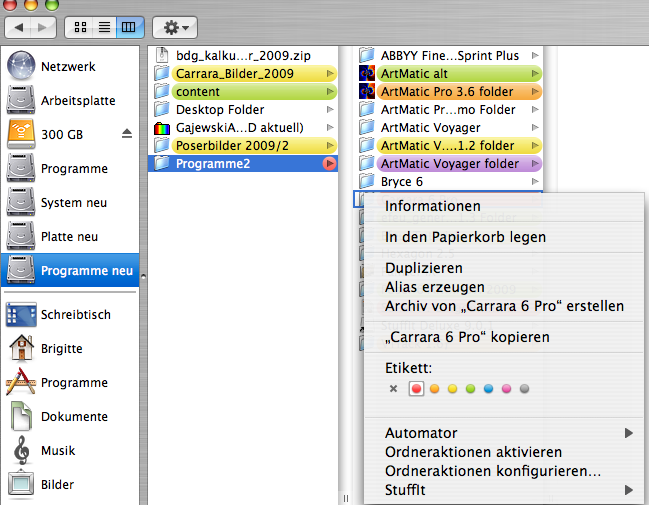Eject the 300 GB volume
The height and width of the screenshot is (505, 649).
click(127, 134)
